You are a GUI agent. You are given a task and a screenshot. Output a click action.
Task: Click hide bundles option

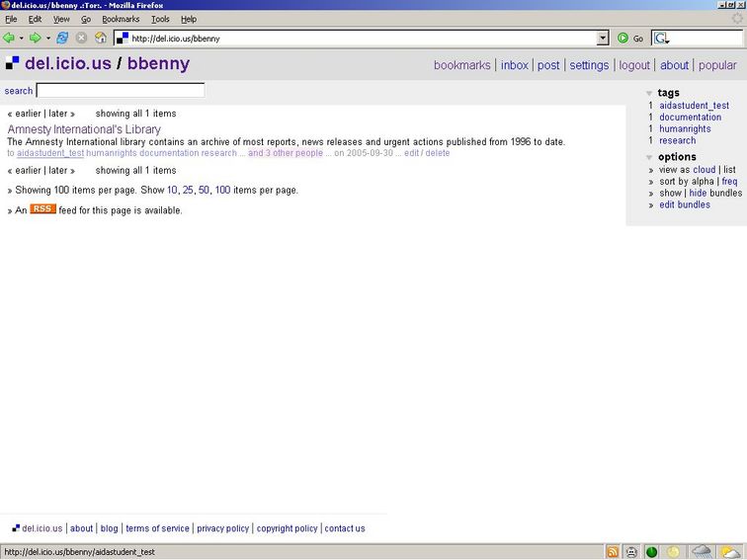[x=698, y=193]
